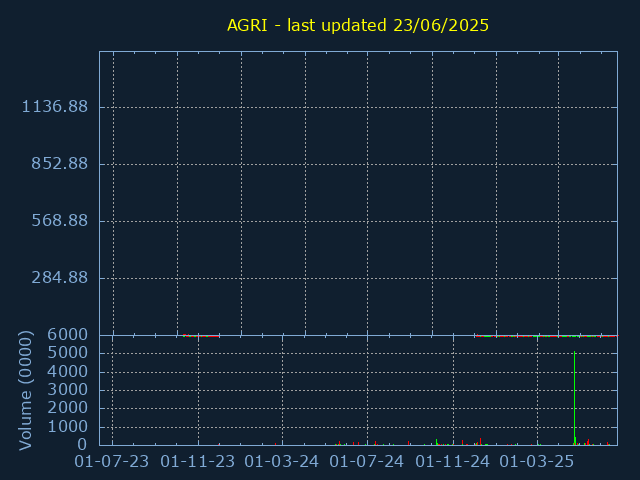Click the 'Volume (0000)' axis title
Viewport: 640px width, 480px height.
(25, 391)
